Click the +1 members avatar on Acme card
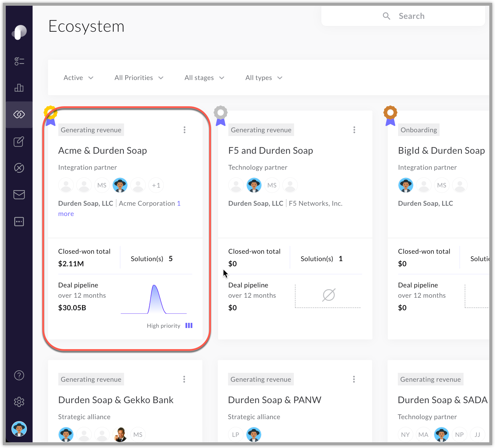The width and height of the screenshot is (495, 448). point(156,185)
